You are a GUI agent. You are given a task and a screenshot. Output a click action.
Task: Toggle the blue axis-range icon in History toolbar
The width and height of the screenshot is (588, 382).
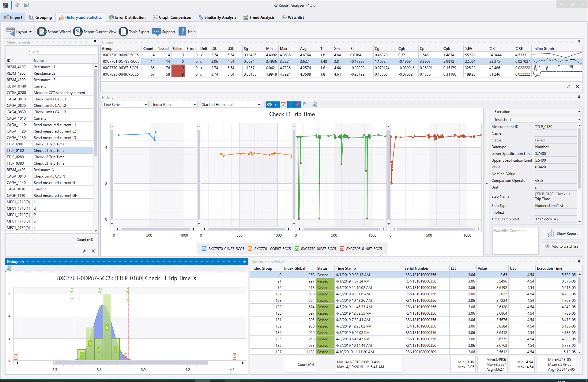pyautogui.click(x=291, y=104)
